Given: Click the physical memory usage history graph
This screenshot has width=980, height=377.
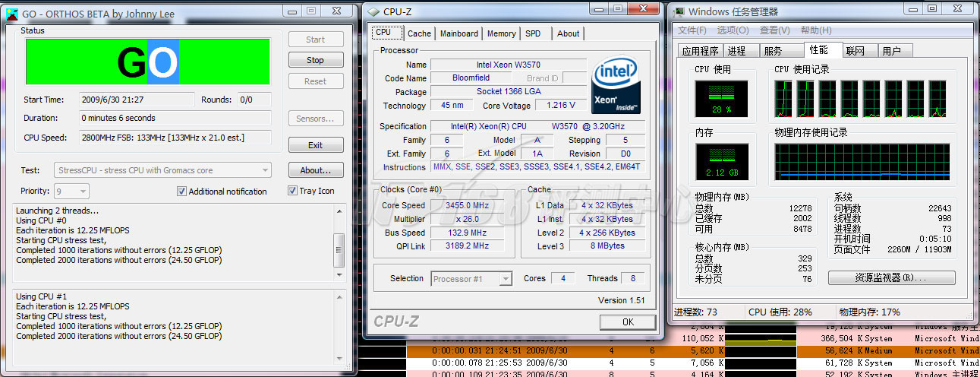Looking at the screenshot, I should pos(862,163).
